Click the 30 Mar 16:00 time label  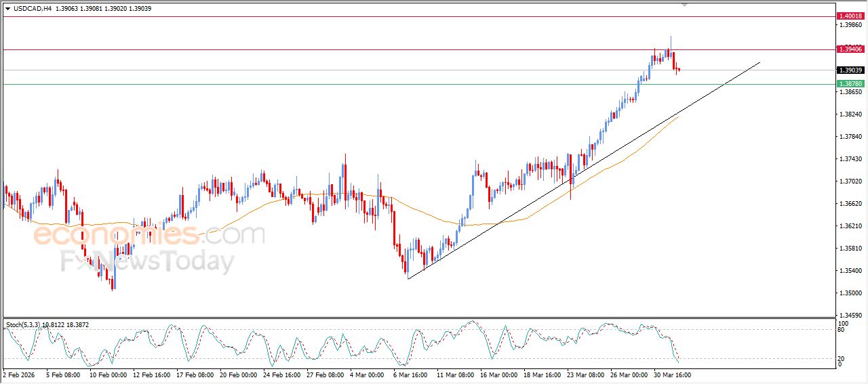click(672, 375)
